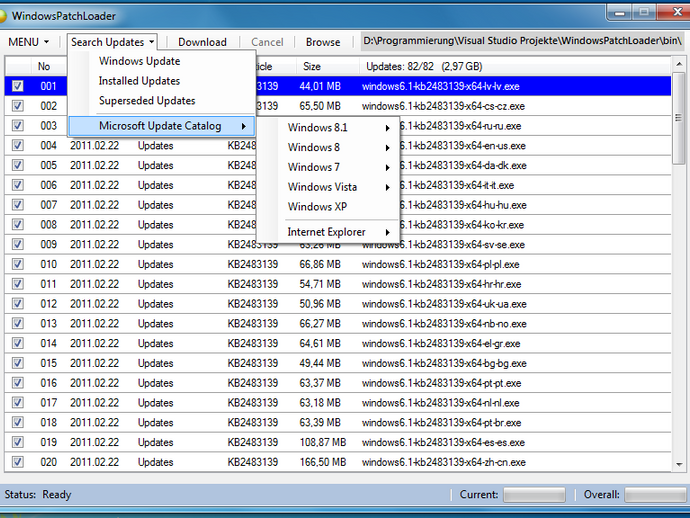Viewport: 690px width, 518px height.
Task: Open the MENU dropdown
Action: tap(28, 42)
